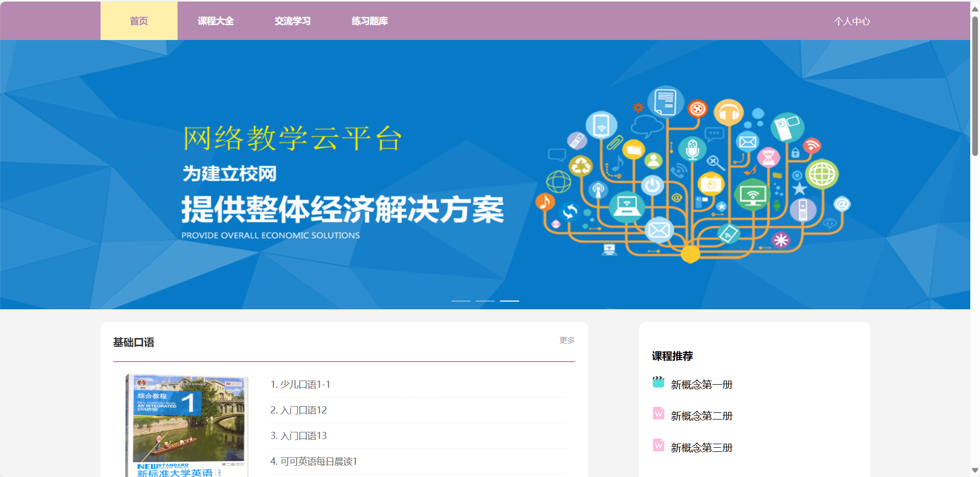Viewport: 980px width, 477px height.
Task: Select the first carousel slide indicator
Action: coord(461,301)
